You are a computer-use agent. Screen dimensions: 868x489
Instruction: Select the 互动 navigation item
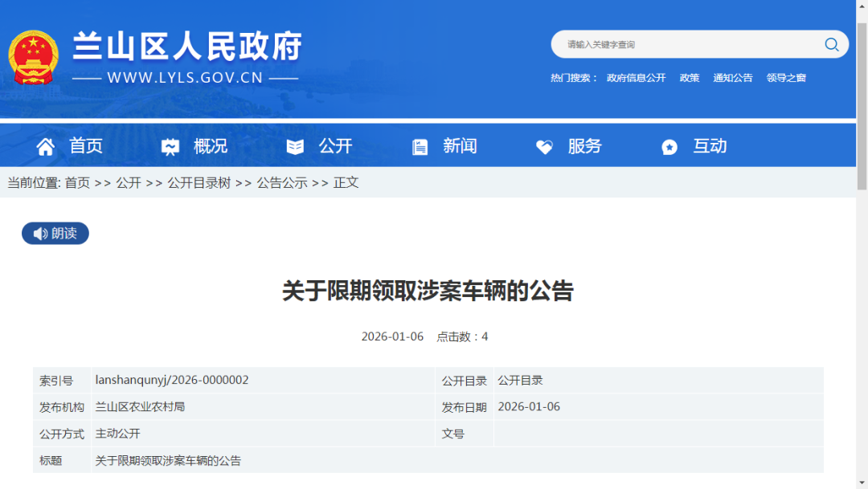pos(710,146)
